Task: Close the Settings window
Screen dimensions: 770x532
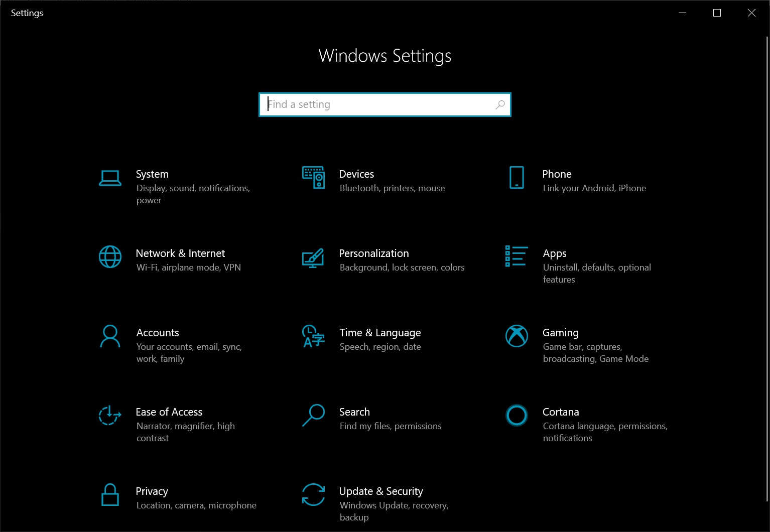Action: click(x=751, y=13)
